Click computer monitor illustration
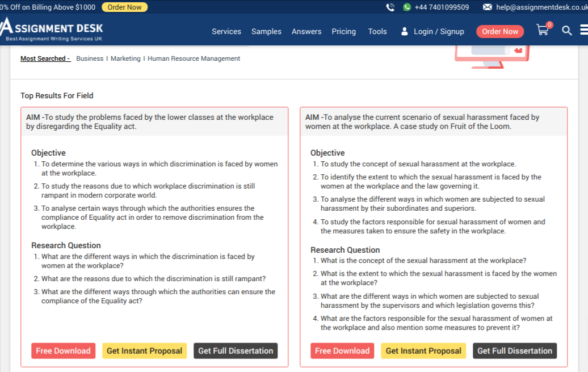588x372 pixels. point(492,56)
